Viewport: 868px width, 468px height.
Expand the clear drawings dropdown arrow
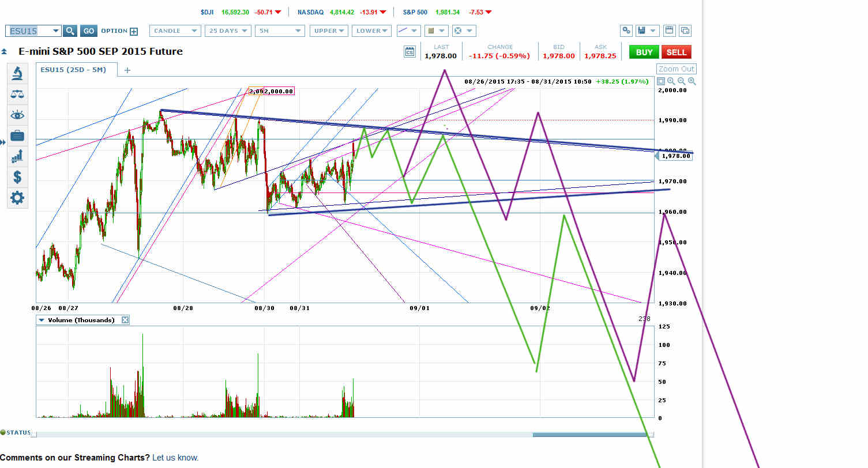coord(470,31)
